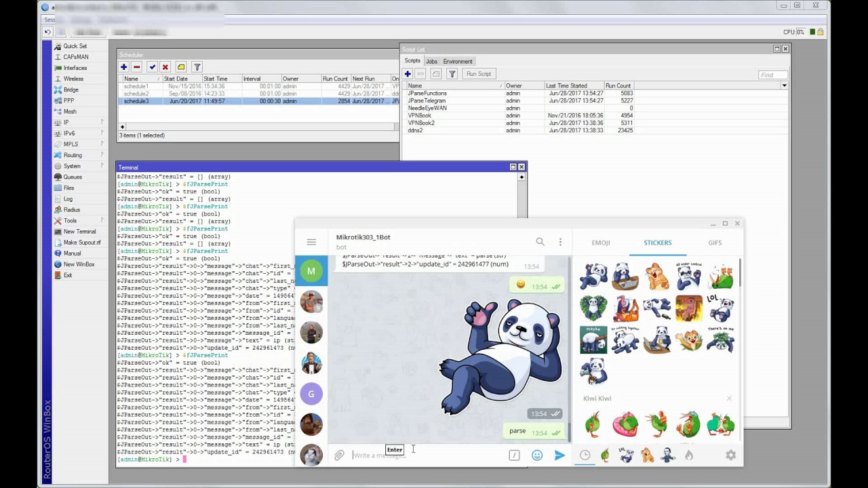Sort scripts by Last Time Started column

click(x=574, y=85)
